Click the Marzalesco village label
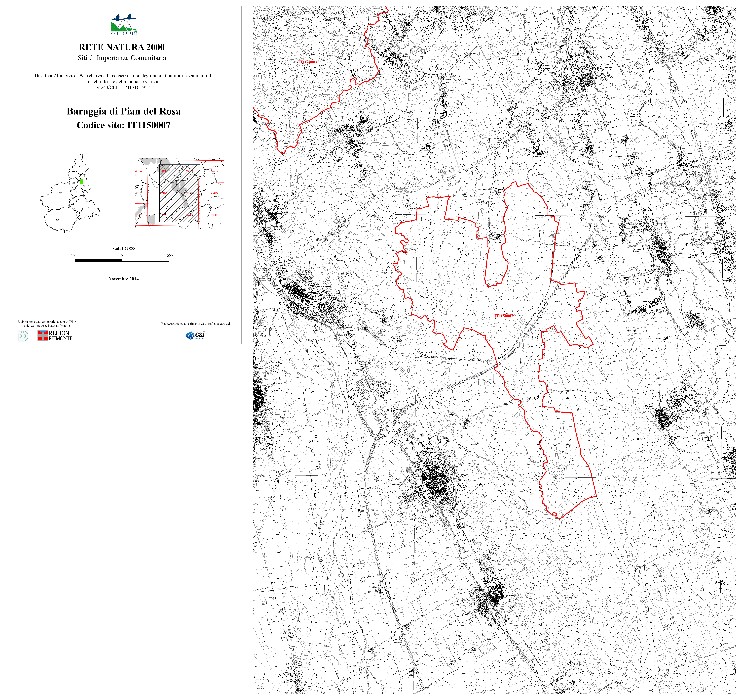This screenshot has width=742, height=700. pyautogui.click(x=594, y=143)
